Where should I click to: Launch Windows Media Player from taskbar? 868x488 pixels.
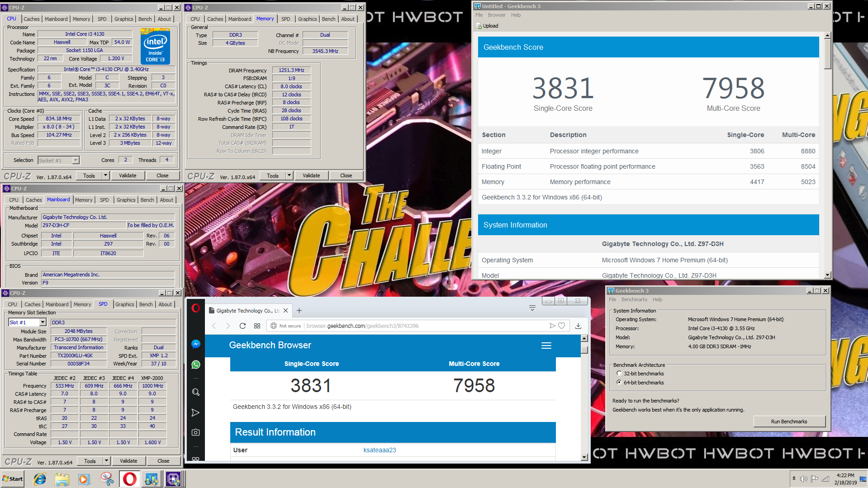point(84,479)
